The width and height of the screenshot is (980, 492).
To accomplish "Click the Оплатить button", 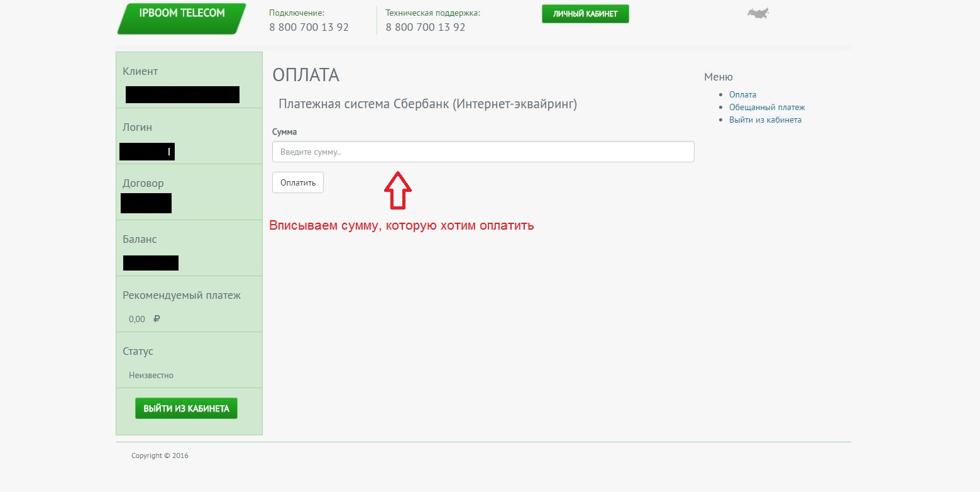I will coord(298,182).
